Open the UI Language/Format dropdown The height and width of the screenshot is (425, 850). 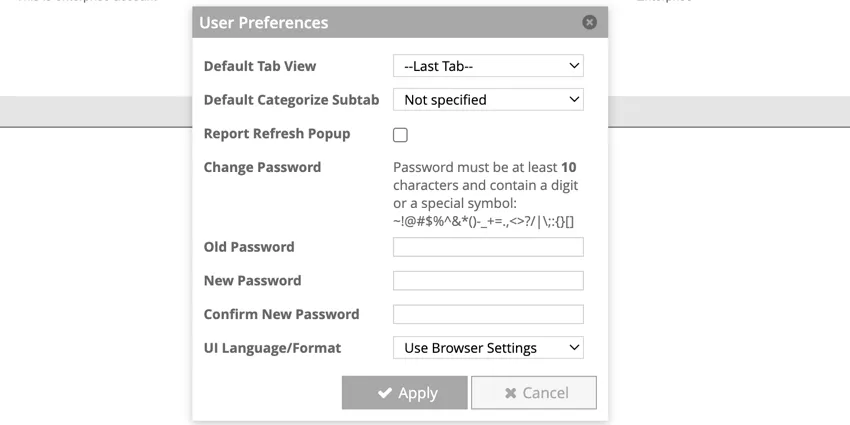click(488, 348)
